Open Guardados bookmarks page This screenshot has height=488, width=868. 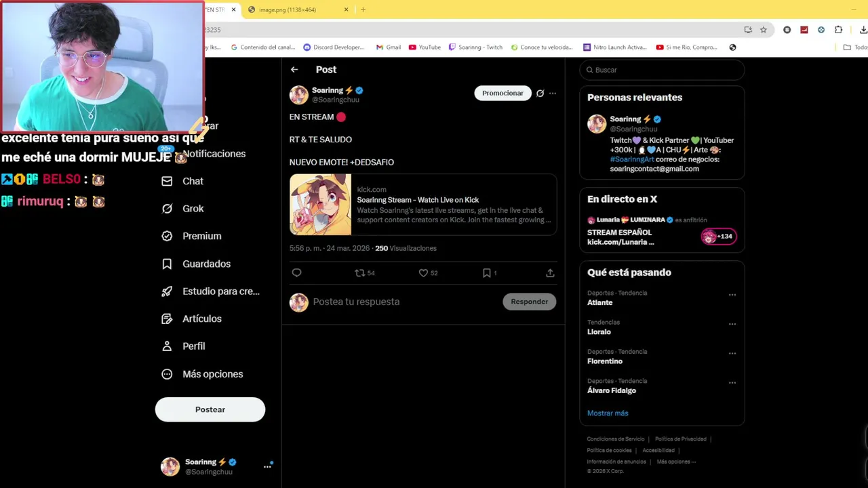(196, 264)
